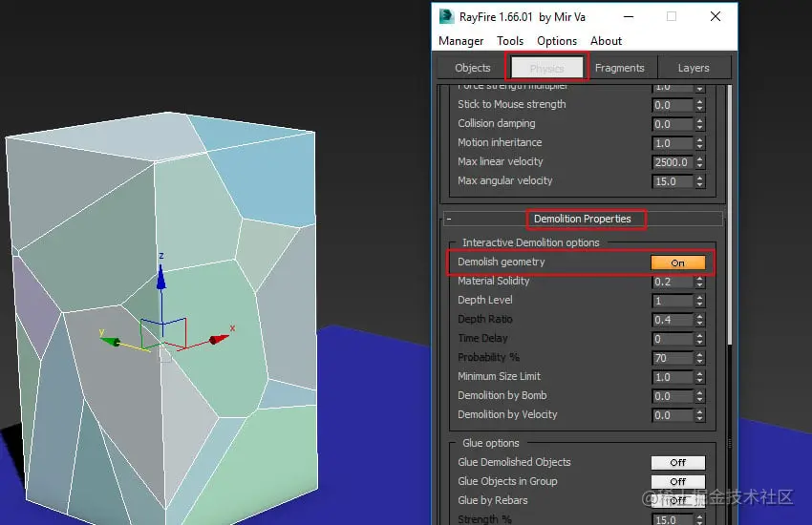This screenshot has width=812, height=525.
Task: Click the Max linear velocity field
Action: click(x=673, y=162)
